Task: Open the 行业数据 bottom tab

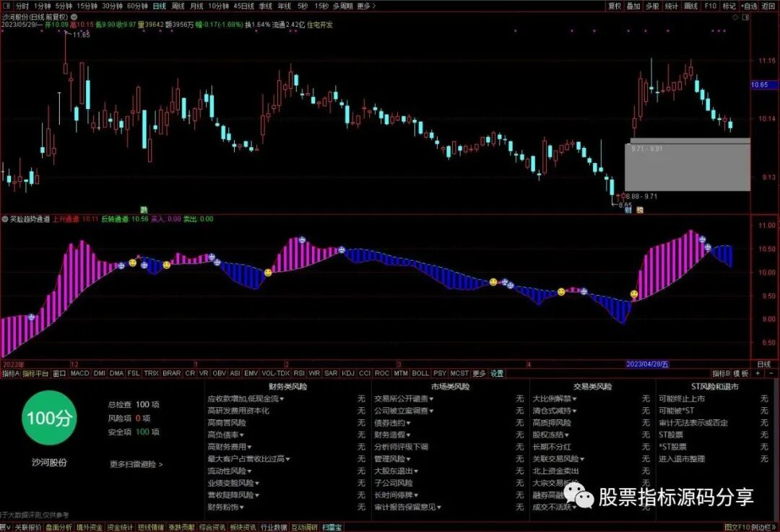Action: (x=274, y=528)
